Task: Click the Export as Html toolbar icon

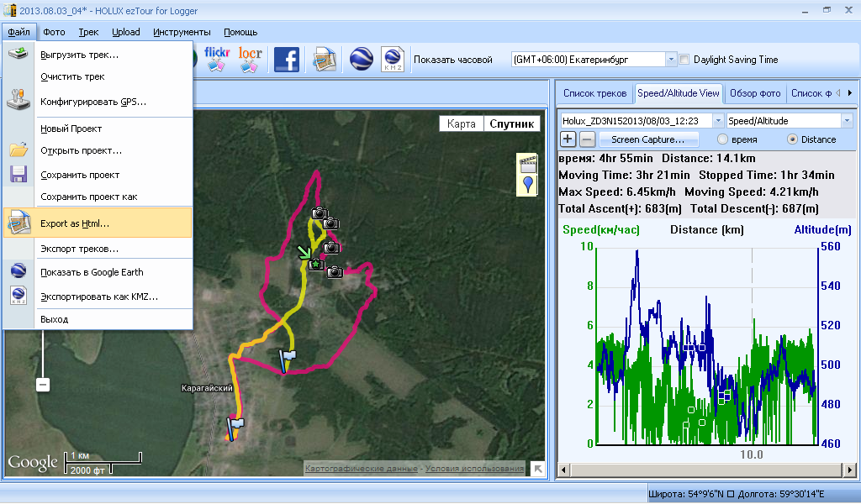Action: [x=325, y=60]
